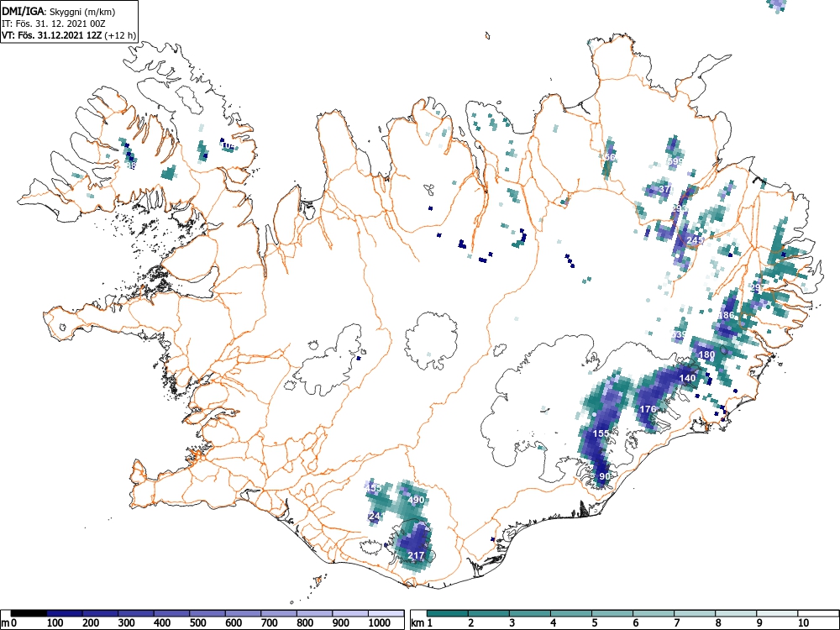Click the 1000 tick label on the metre legend
The height and width of the screenshot is (630, 840).
[x=380, y=623]
